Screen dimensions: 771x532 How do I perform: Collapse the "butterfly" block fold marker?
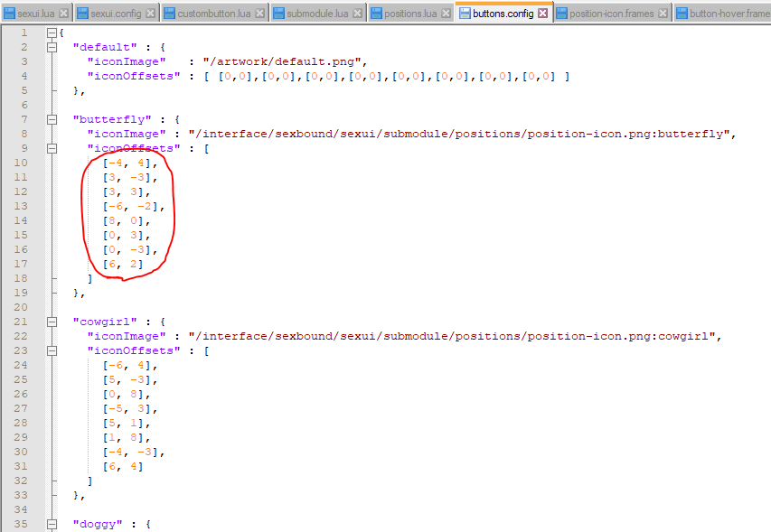[52, 119]
